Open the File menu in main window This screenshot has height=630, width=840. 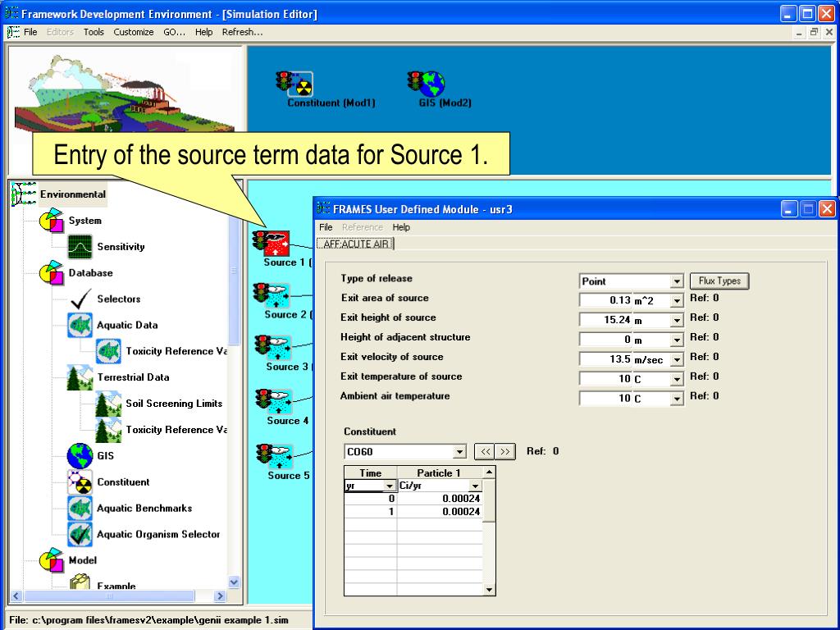click(30, 32)
